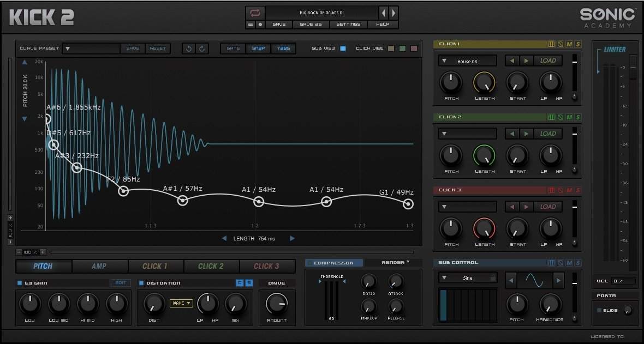Solo Click 1 with the S button
The image size is (644, 344).
click(578, 44)
